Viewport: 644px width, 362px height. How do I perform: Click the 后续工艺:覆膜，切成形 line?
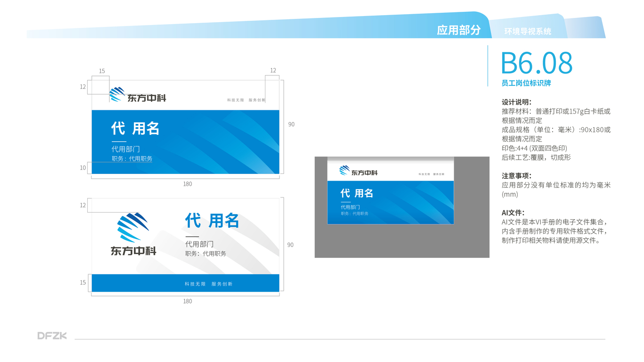pyautogui.click(x=537, y=157)
